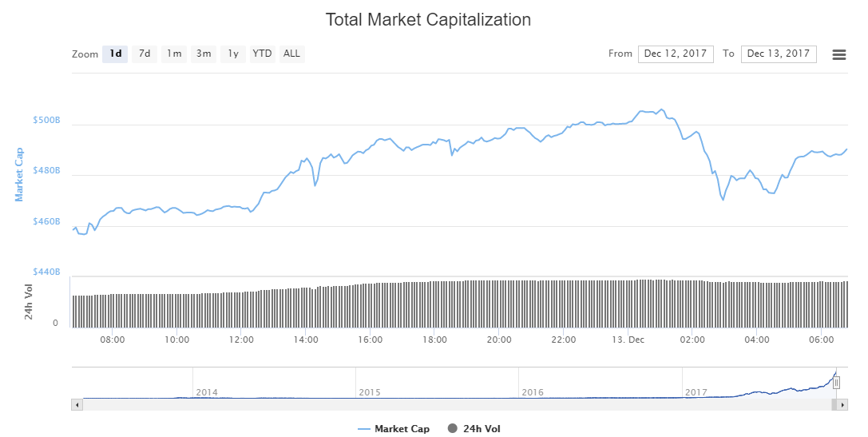Choose the YTD zoom option
The height and width of the screenshot is (437, 868).
(x=262, y=54)
